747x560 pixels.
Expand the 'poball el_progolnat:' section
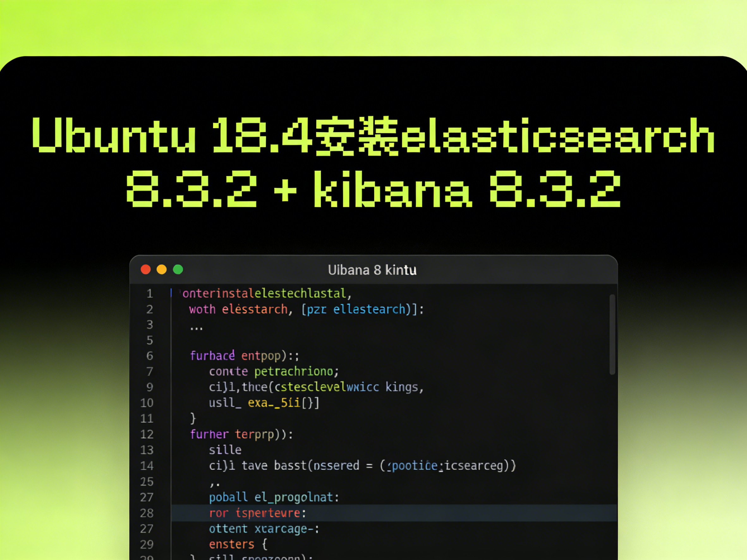click(x=274, y=497)
